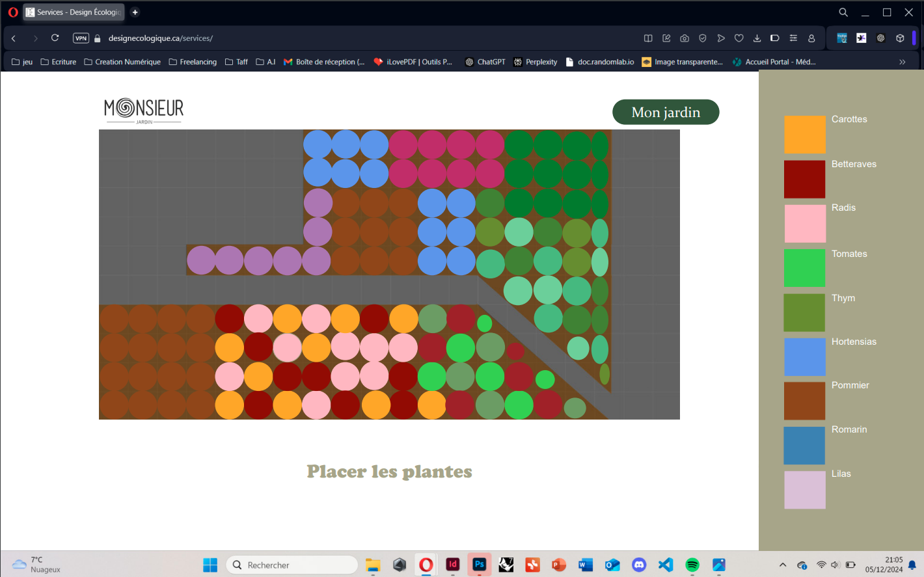
Task: Click the Mon jardin button
Action: click(x=666, y=112)
